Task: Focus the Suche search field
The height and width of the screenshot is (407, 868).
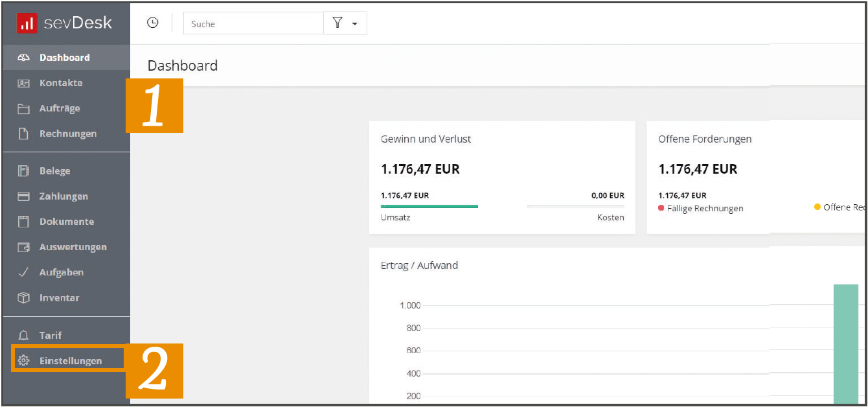Action: coord(253,23)
